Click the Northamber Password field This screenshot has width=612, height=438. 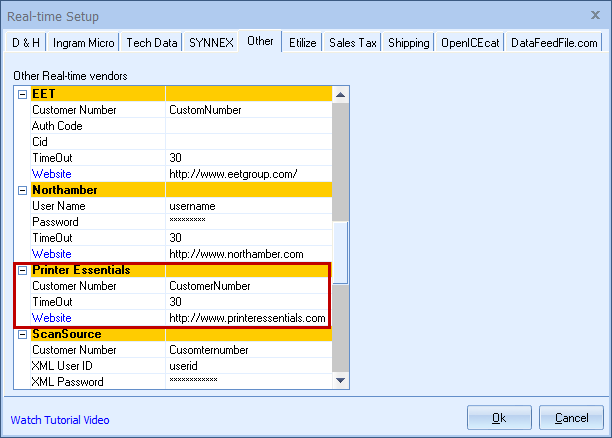pos(249,222)
